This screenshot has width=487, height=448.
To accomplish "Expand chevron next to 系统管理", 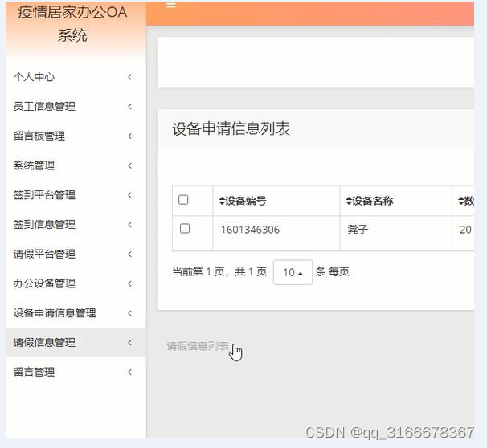I will click(x=130, y=165).
